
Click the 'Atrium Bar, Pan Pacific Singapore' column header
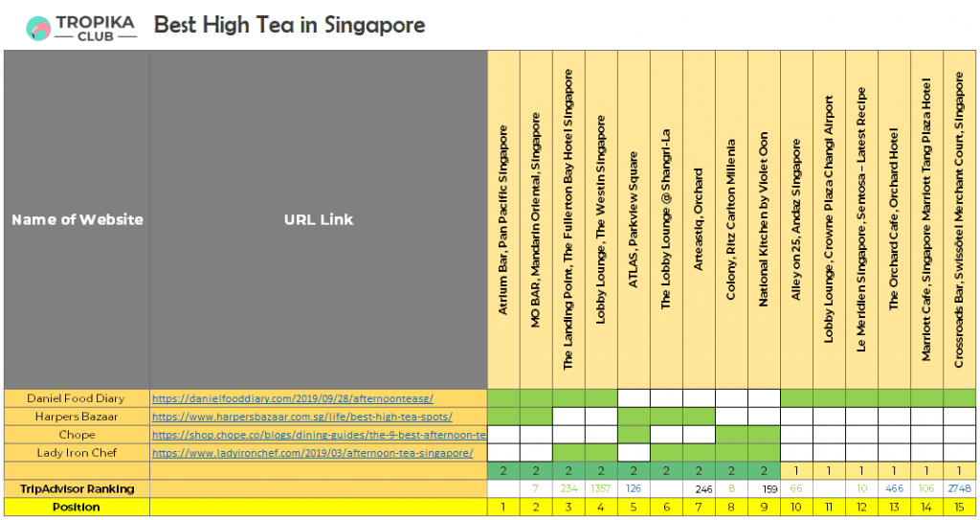[503, 219]
